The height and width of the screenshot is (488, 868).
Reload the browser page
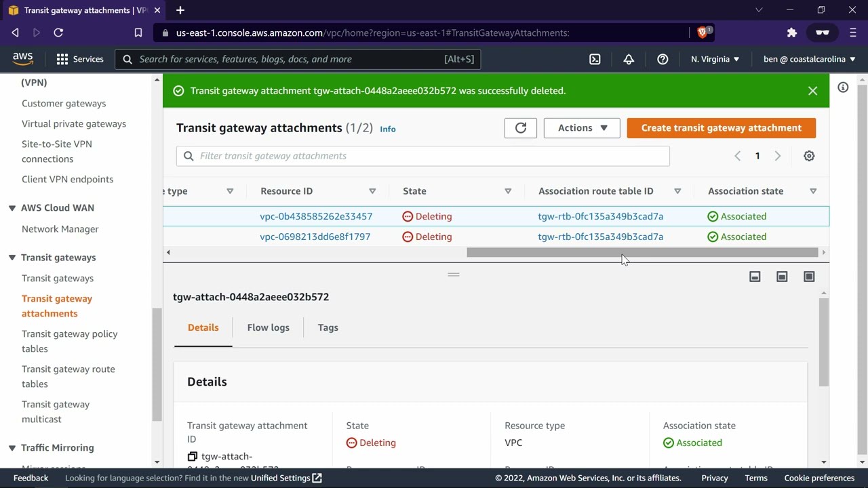point(58,33)
